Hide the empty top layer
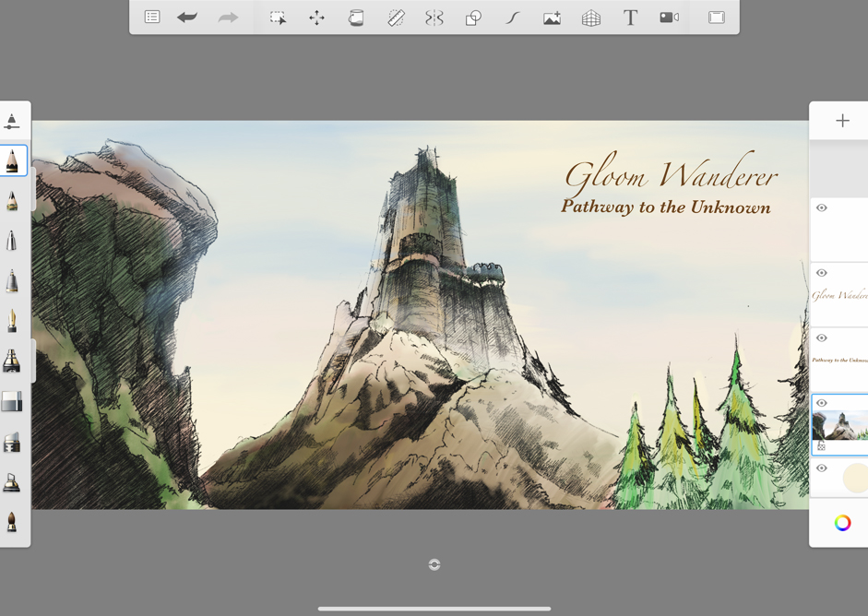Viewport: 868px width, 616px height. (822, 208)
